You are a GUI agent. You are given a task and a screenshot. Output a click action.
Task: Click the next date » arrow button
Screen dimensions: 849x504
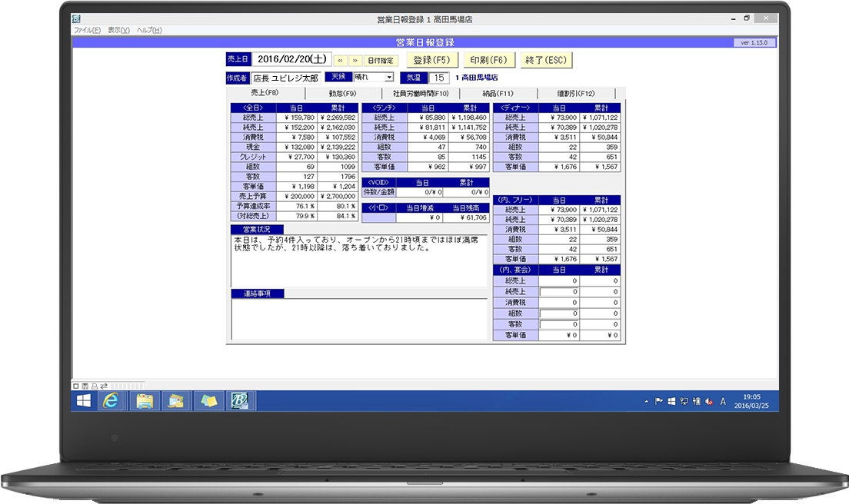click(x=355, y=60)
